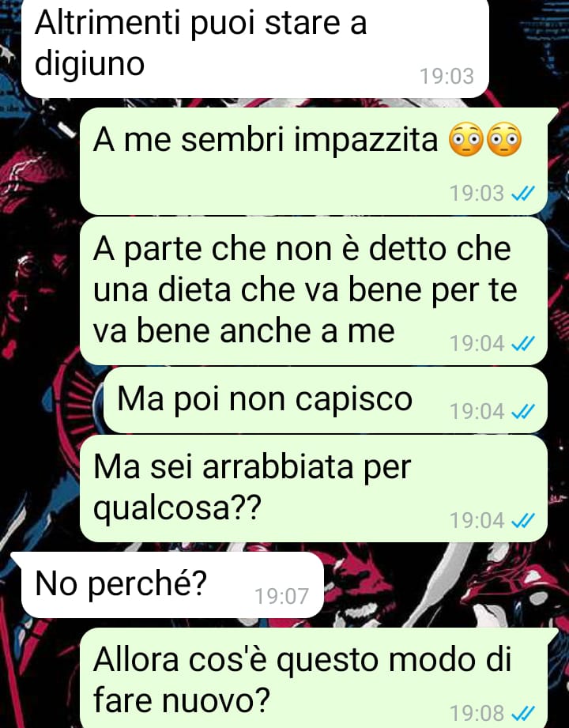The width and height of the screenshot is (569, 728).
Task: Tap the 19:04 timestamp beside 'Ma poi non capisco'
Action: click(477, 411)
